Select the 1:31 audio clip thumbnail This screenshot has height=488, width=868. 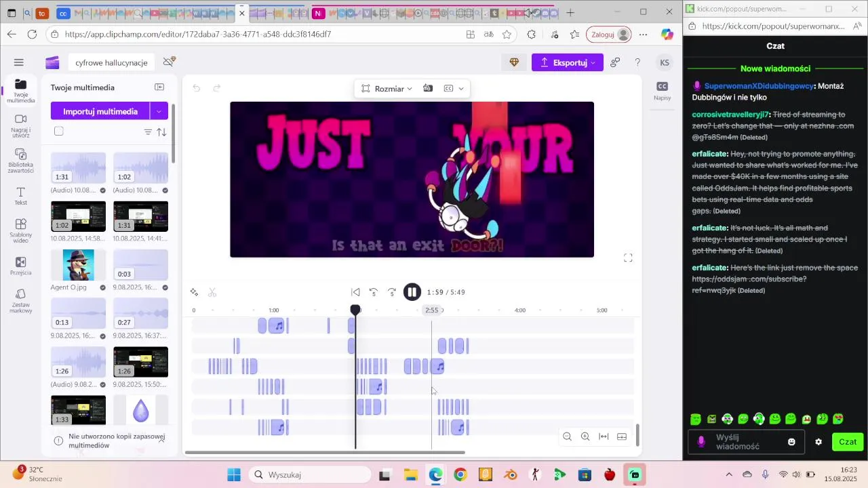79,168
